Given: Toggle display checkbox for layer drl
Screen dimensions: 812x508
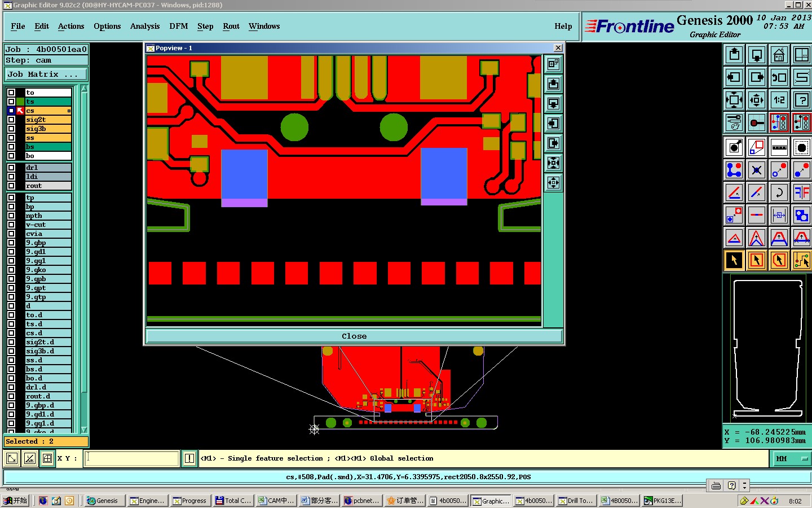Looking at the screenshot, I should 11,168.
